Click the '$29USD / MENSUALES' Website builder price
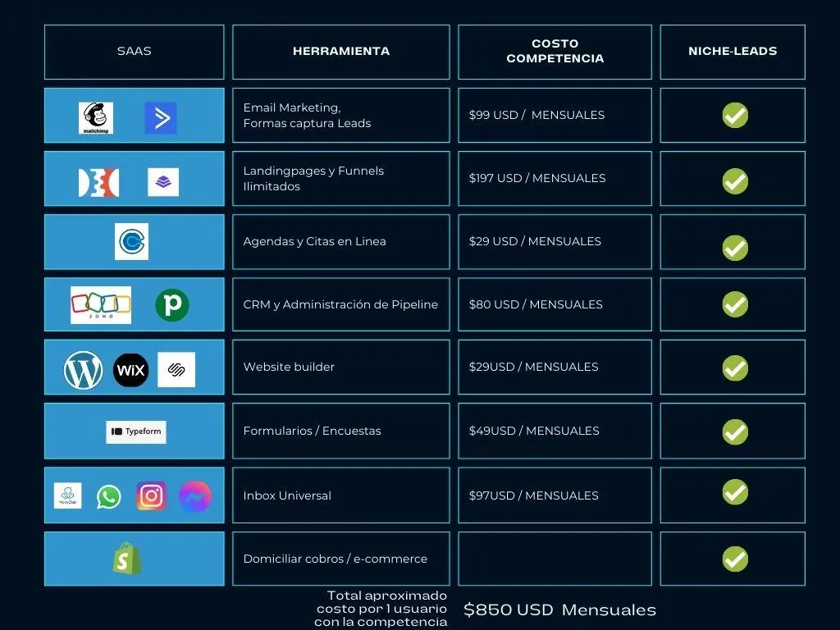The width and height of the screenshot is (840, 630). (x=533, y=367)
